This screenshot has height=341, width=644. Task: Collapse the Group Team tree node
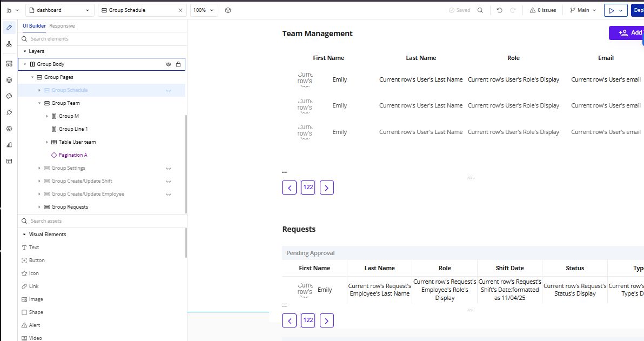tap(39, 103)
